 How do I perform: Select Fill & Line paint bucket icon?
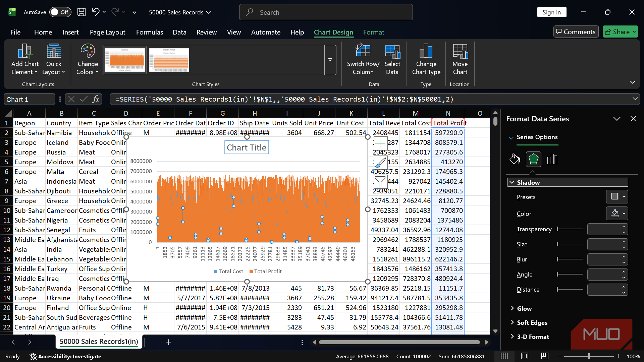(515, 159)
